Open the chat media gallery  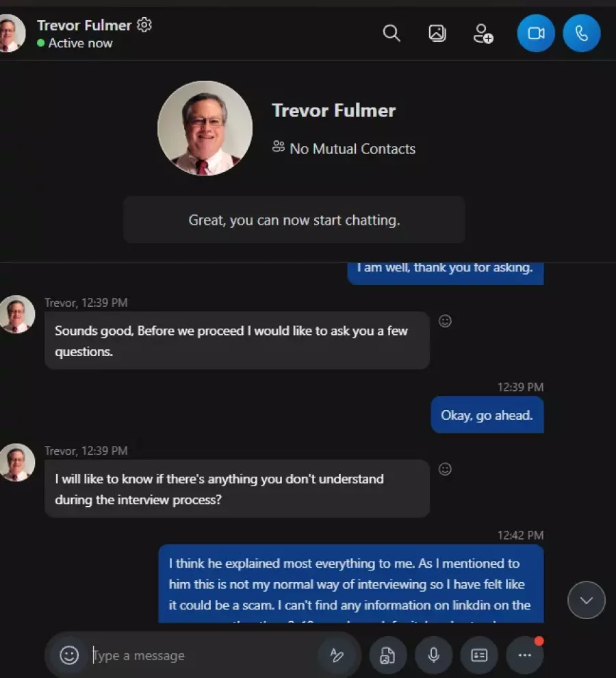437,34
